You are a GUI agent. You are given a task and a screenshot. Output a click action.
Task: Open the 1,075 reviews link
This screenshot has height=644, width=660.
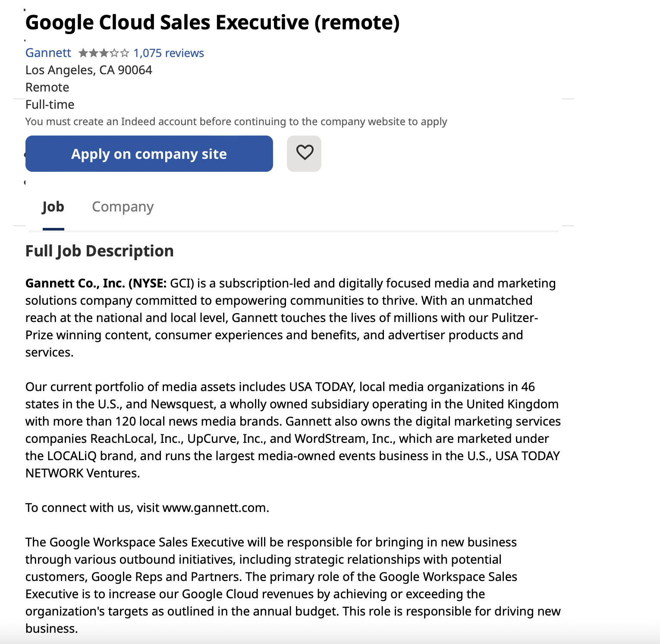pos(169,53)
